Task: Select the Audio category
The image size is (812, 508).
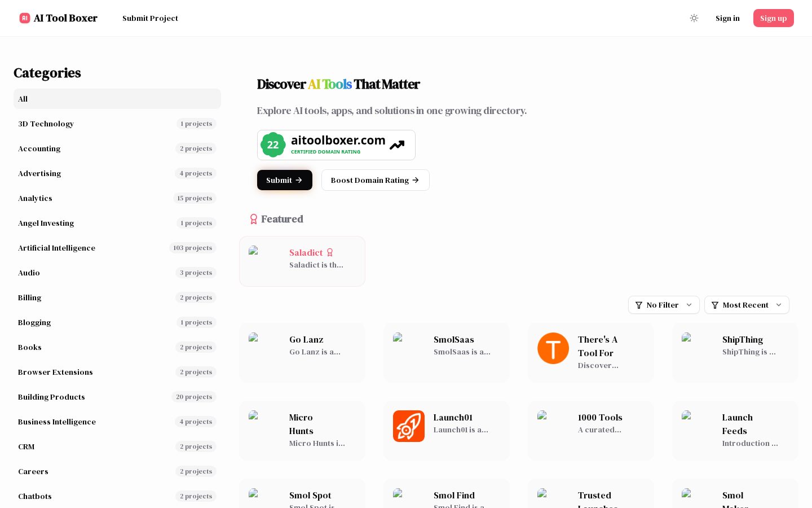Action: tap(117, 273)
